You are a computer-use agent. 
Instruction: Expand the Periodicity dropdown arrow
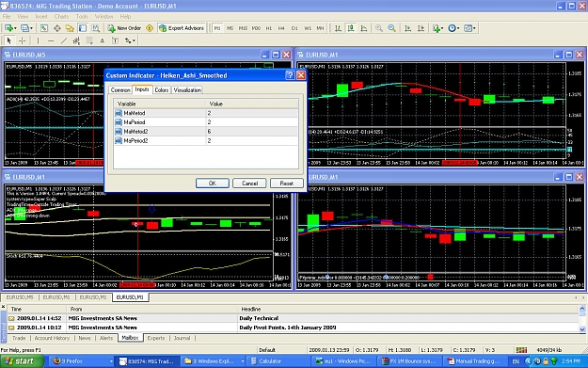458,28
